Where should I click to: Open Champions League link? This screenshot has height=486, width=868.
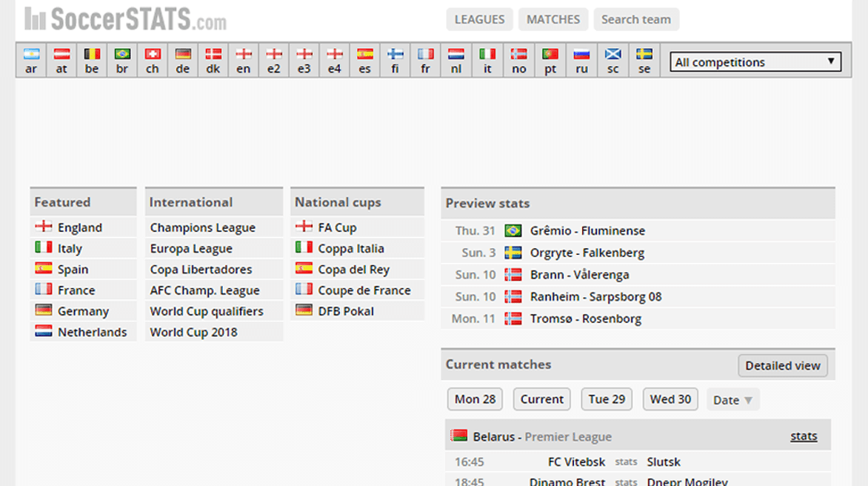[x=203, y=227]
